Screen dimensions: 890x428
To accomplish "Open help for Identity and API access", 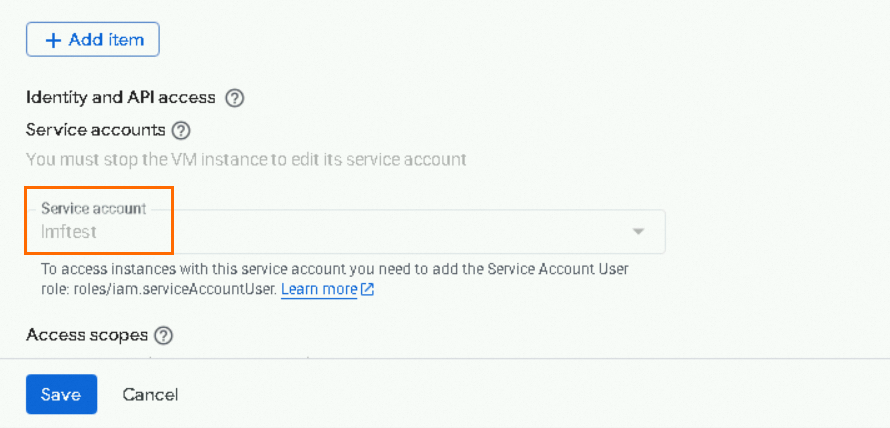I will coord(235,98).
